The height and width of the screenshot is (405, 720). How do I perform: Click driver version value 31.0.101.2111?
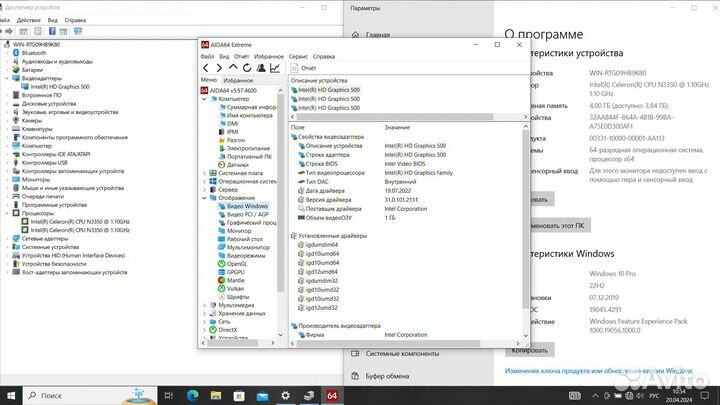point(401,200)
